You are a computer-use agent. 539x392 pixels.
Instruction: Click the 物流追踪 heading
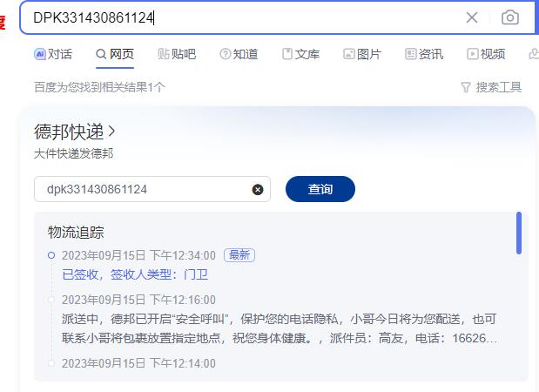pyautogui.click(x=76, y=232)
